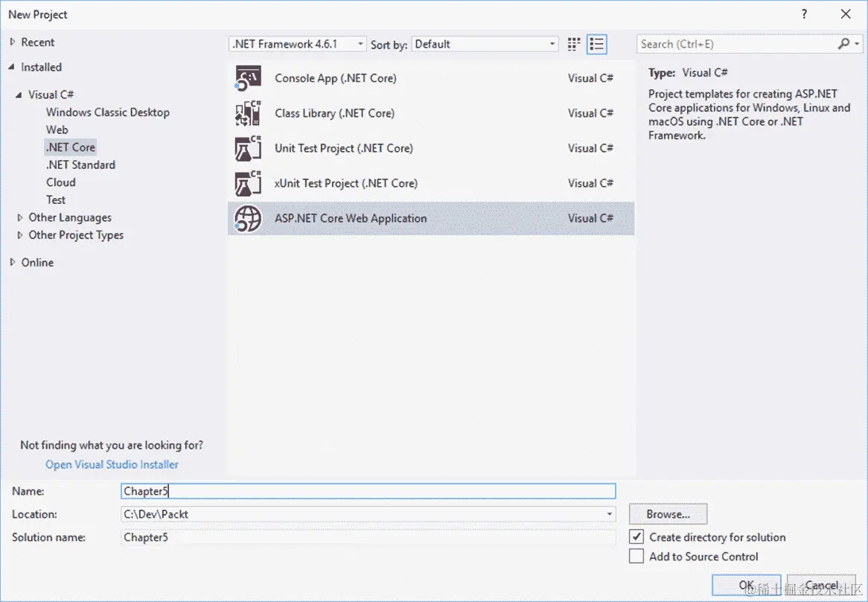Click the Other Languages label
This screenshot has height=602, width=868.
coord(70,217)
